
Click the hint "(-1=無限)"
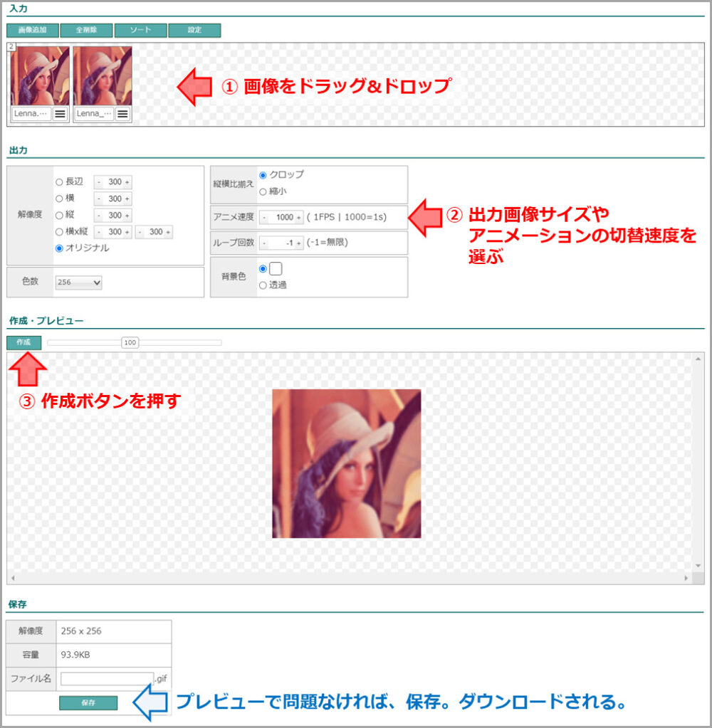pyautogui.click(x=328, y=243)
